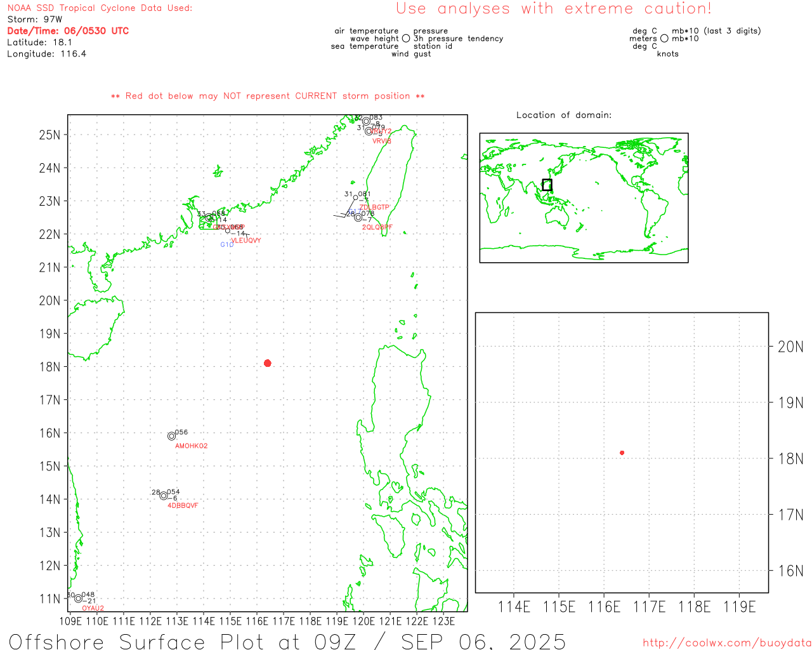Image resolution: width=812 pixels, height=650 pixels.
Task: Click the station ID label 4DBBQVF
Action: pos(183,506)
